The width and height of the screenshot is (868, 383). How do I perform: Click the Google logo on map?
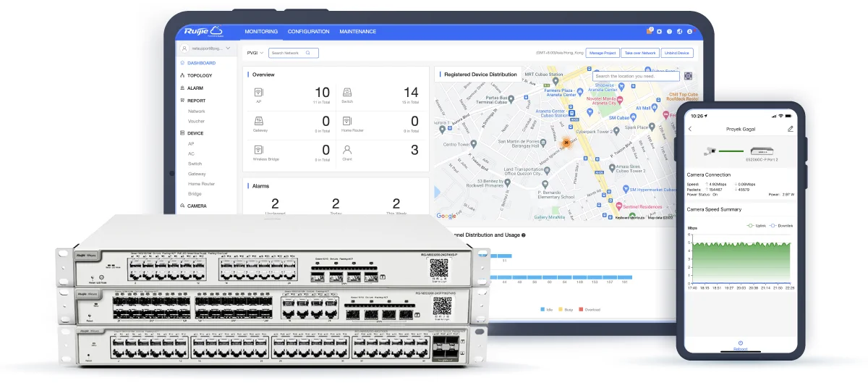446,216
